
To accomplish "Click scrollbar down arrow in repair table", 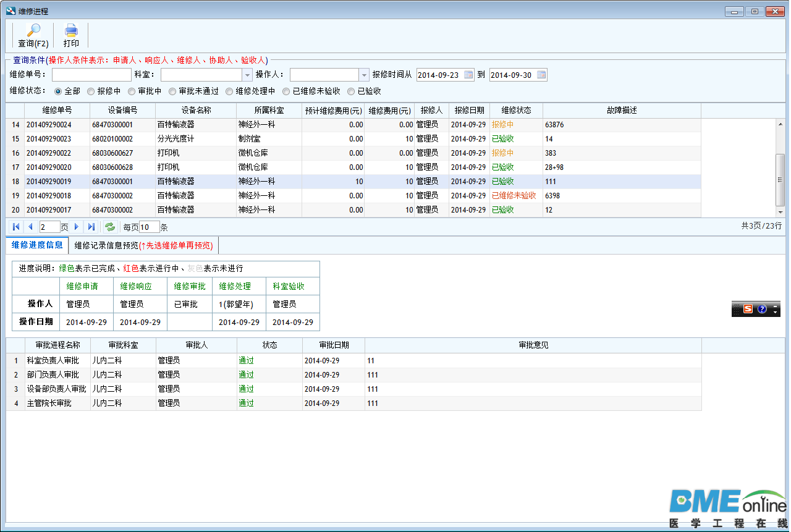I will coord(780,212).
